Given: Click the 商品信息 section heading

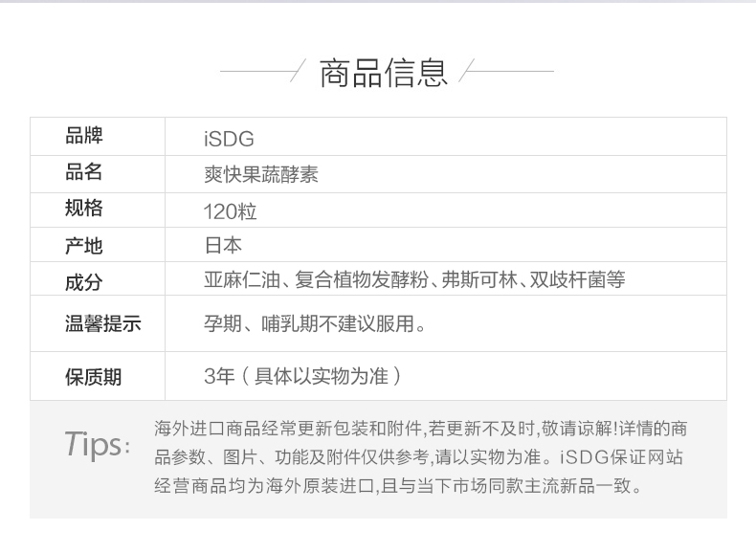Looking at the screenshot, I should pyautogui.click(x=383, y=72).
